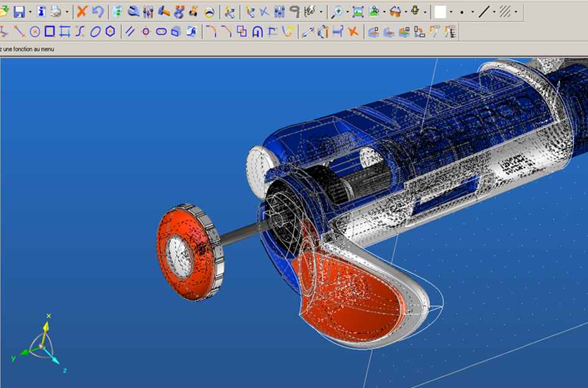
Task: Select the rectangle with extended edges tool
Action: click(65, 32)
